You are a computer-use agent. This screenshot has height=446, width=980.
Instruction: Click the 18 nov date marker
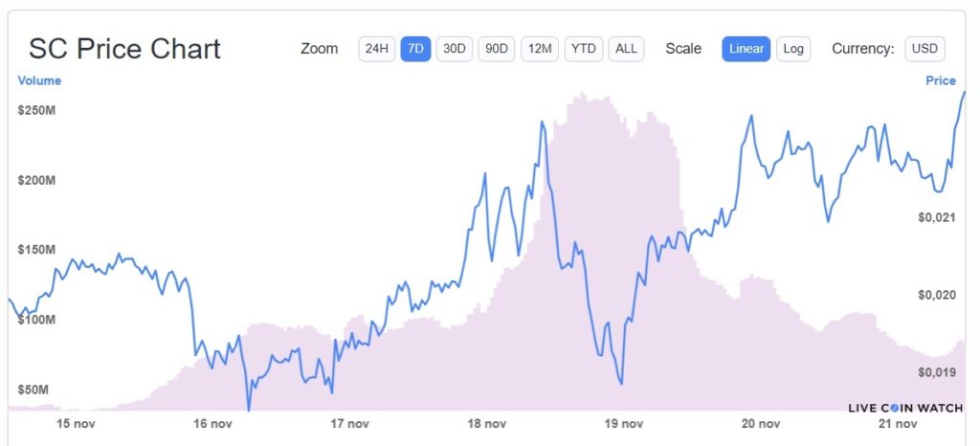point(486,423)
